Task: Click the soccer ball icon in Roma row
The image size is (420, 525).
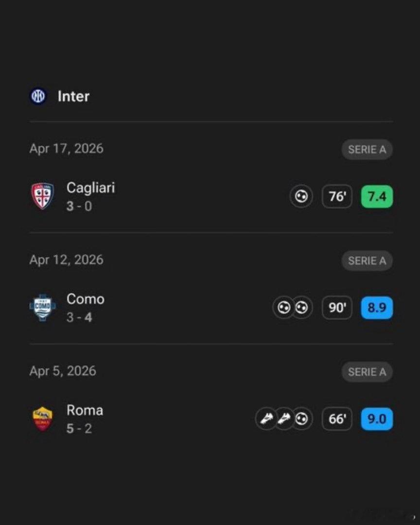Action: click(301, 419)
